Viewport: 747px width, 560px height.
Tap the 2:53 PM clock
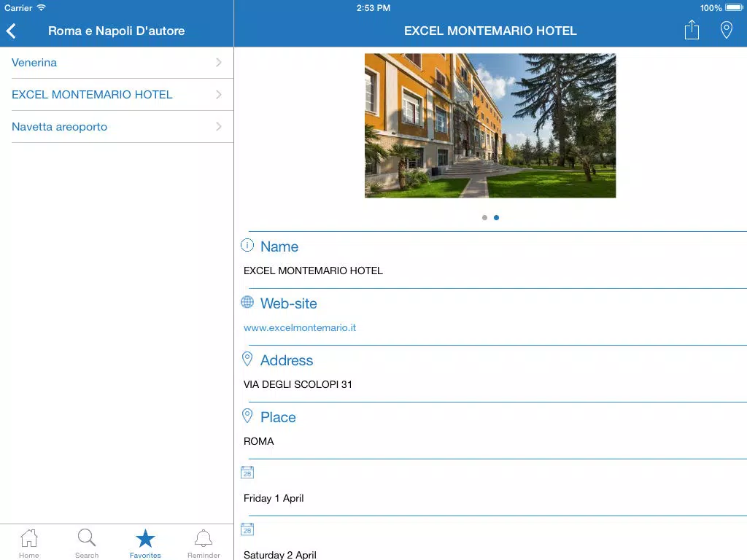373,7
